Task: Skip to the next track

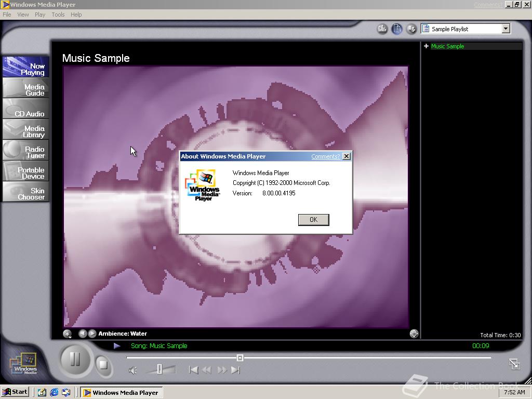Action: point(235,370)
